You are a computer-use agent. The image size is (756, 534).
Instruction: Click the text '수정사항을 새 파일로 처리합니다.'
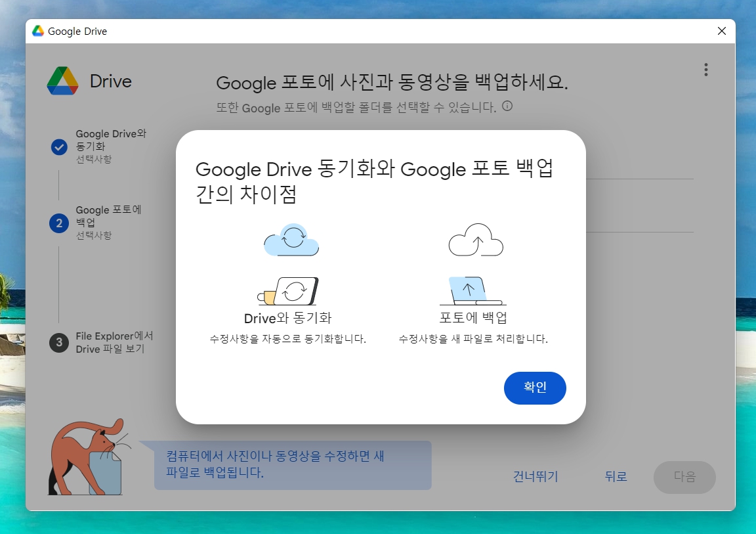click(x=473, y=339)
